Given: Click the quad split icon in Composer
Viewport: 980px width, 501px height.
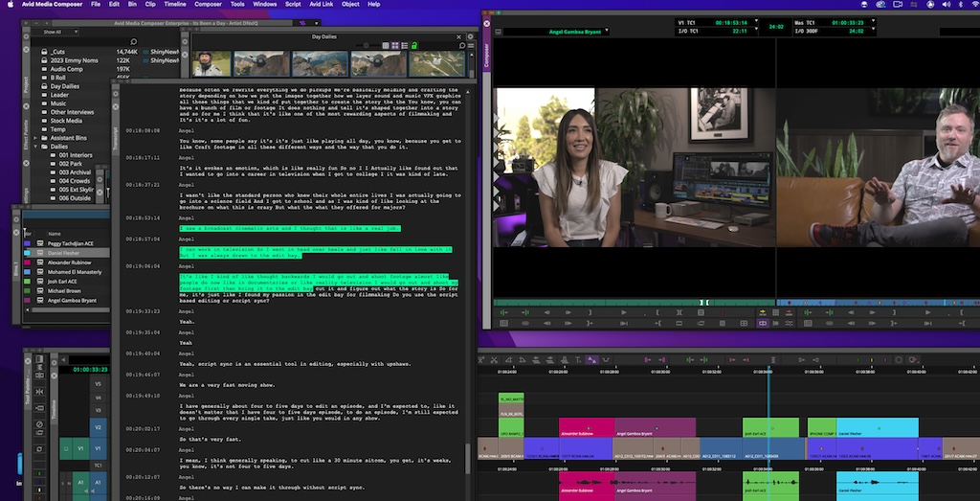Looking at the screenshot, I should [744, 324].
